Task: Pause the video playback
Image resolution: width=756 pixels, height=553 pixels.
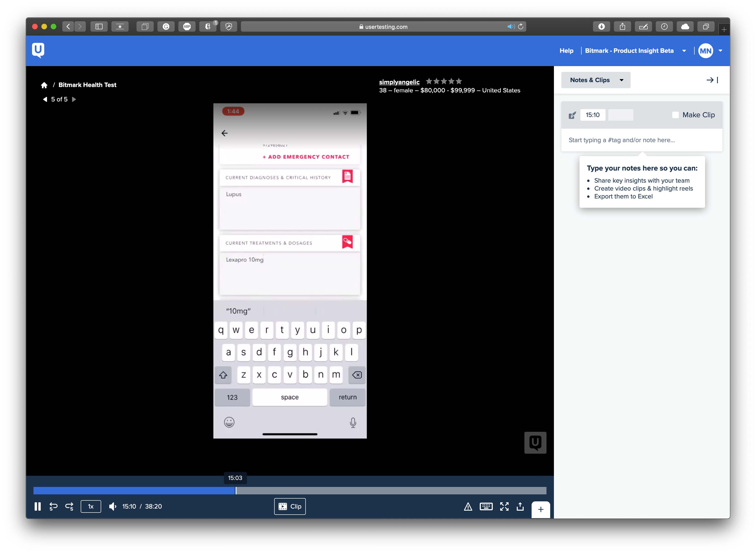Action: tap(37, 506)
